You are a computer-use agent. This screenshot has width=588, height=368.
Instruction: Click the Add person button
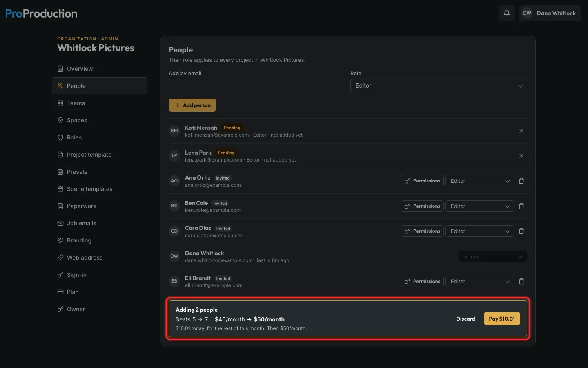pyautogui.click(x=192, y=105)
